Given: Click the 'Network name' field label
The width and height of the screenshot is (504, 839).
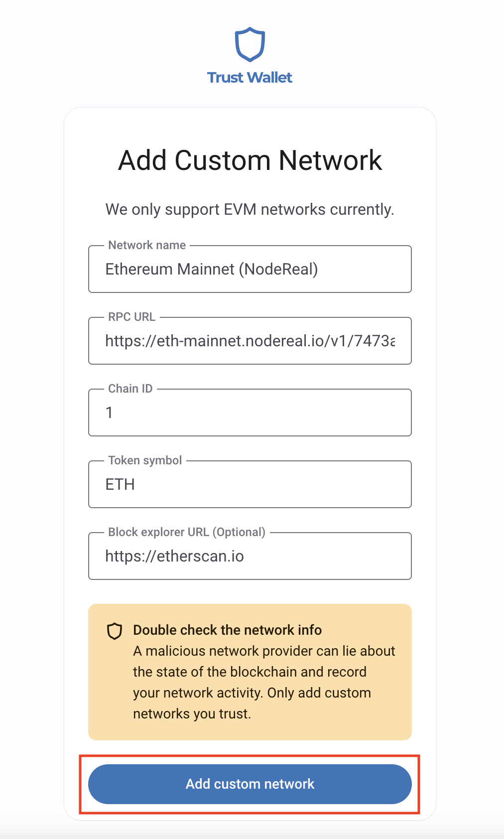Looking at the screenshot, I should pos(147,245).
